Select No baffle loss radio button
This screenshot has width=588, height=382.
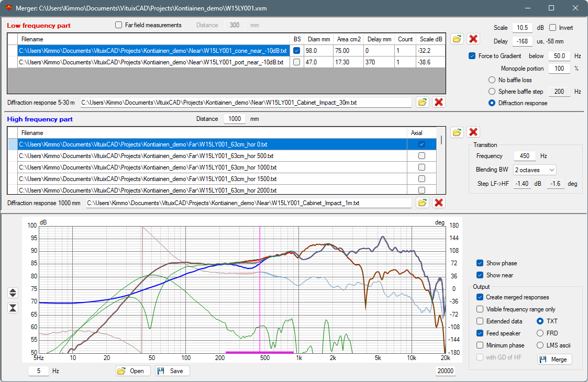click(492, 80)
